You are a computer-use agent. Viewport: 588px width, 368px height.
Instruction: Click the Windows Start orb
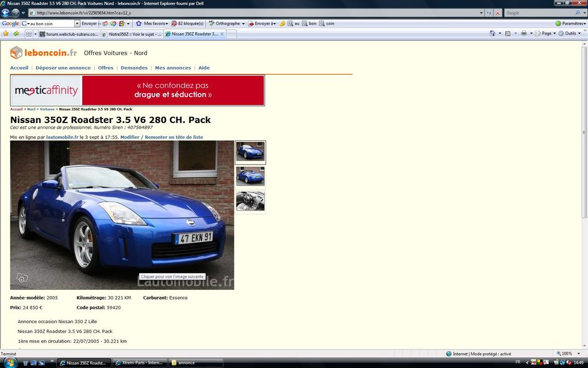[10, 362]
